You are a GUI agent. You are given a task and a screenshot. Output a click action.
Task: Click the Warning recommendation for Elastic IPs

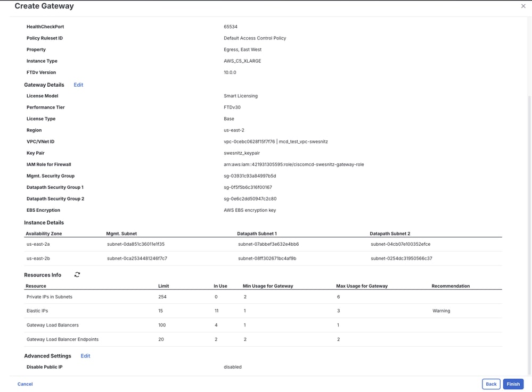(441, 311)
